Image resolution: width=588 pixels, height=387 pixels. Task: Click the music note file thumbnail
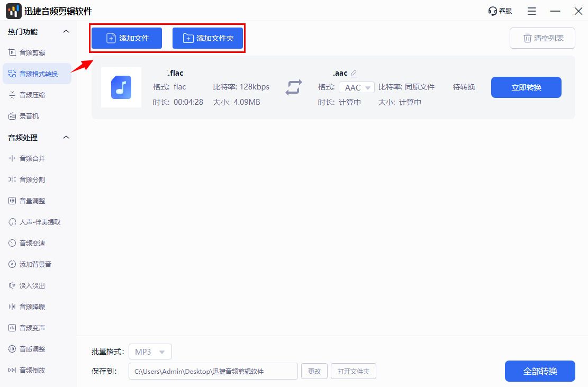coord(121,87)
